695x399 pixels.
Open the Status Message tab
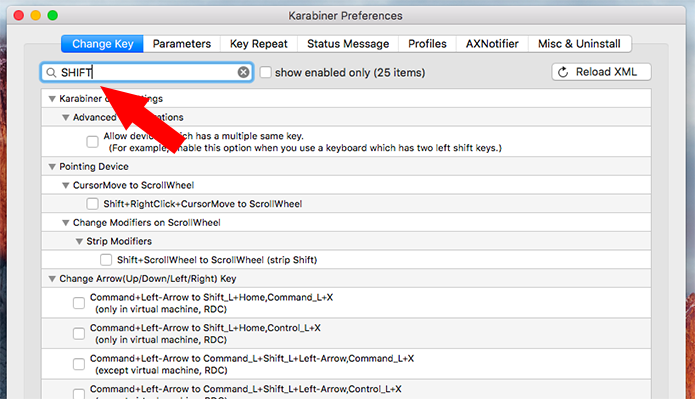(348, 44)
